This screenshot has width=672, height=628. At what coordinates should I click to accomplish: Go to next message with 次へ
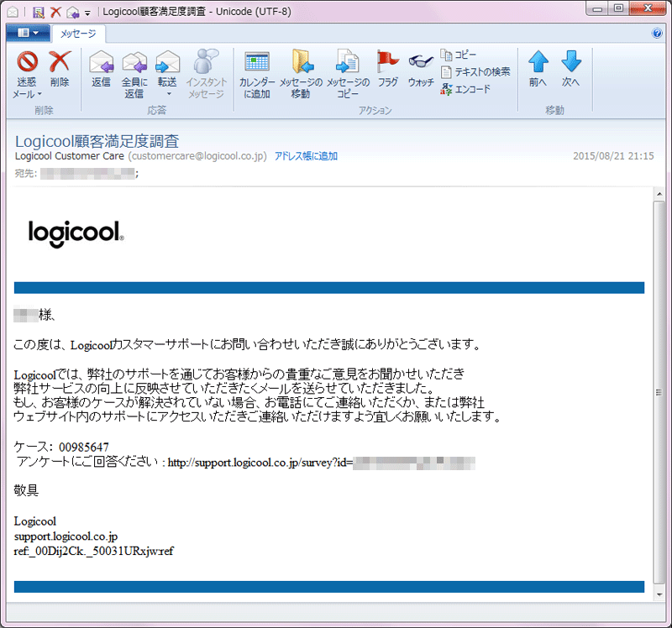571,69
